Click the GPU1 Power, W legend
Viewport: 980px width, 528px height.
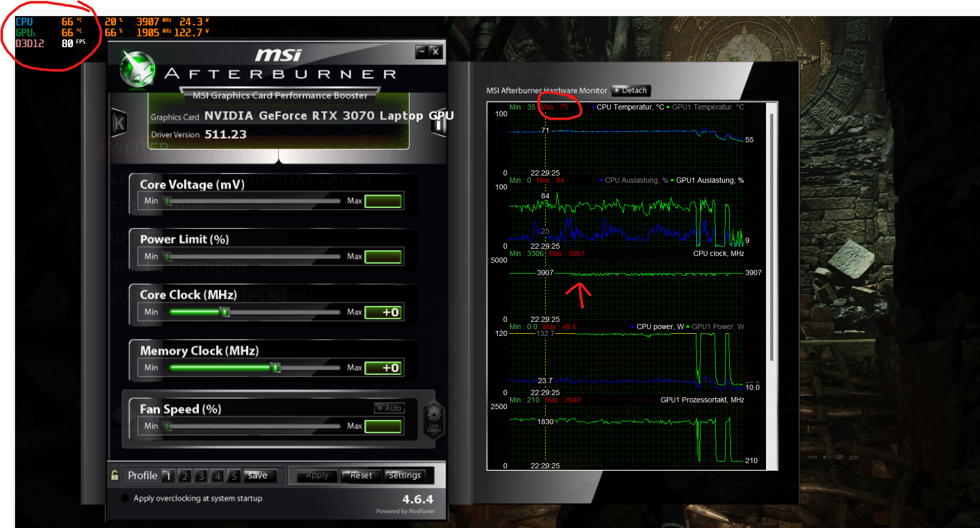[x=715, y=327]
